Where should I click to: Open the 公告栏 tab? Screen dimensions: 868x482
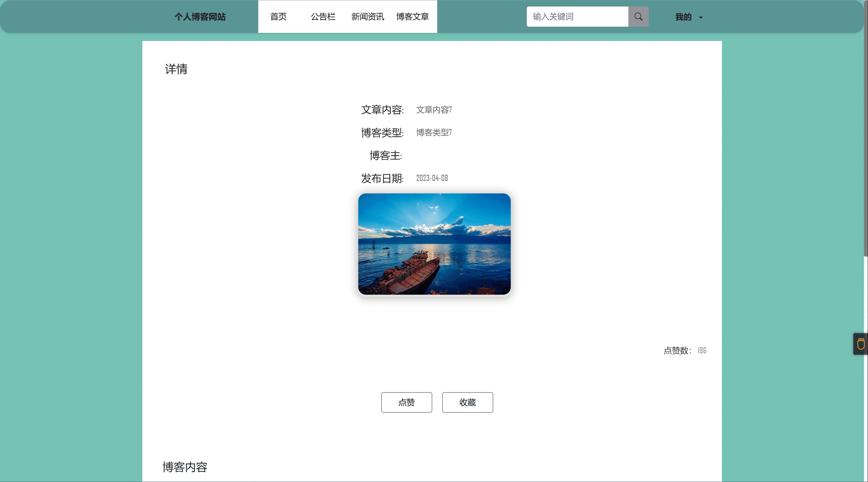[x=323, y=17]
